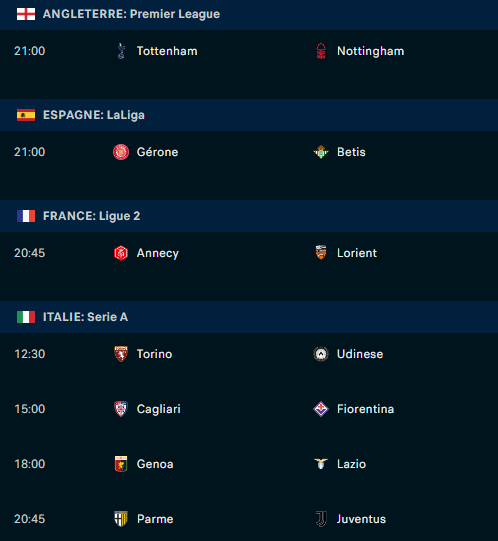Click the Lazio eagle crest
This screenshot has width=498, height=541.
point(321,464)
